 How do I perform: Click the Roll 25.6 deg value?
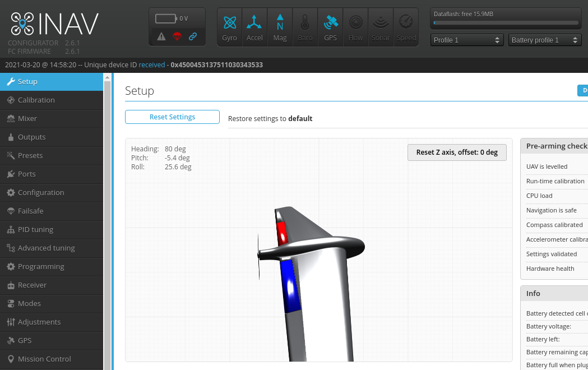pyautogui.click(x=178, y=167)
